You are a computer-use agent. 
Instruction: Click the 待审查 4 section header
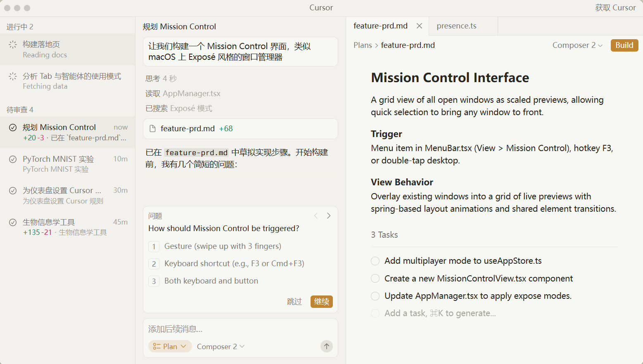pyautogui.click(x=20, y=110)
